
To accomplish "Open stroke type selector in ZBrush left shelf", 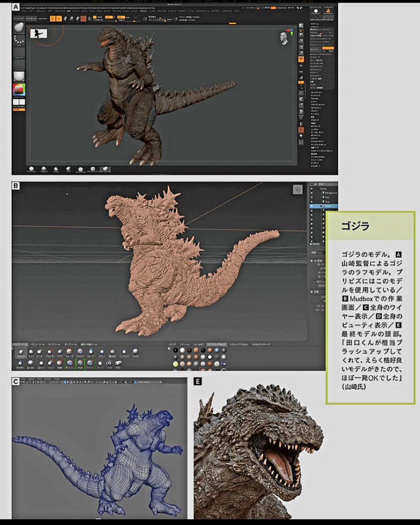I will tap(19, 40).
